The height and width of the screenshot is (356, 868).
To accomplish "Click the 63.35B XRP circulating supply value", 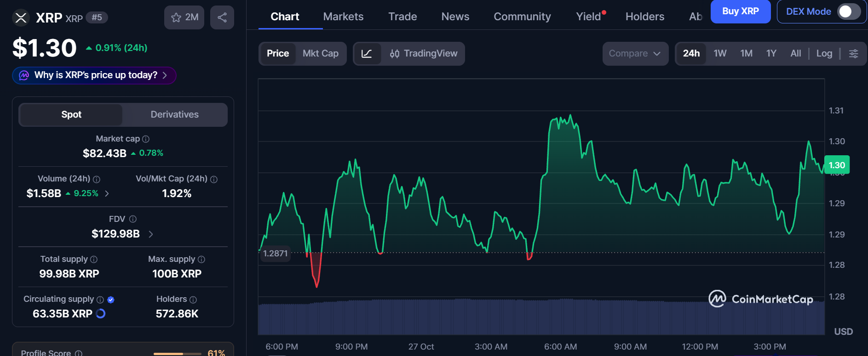I will pos(63,314).
